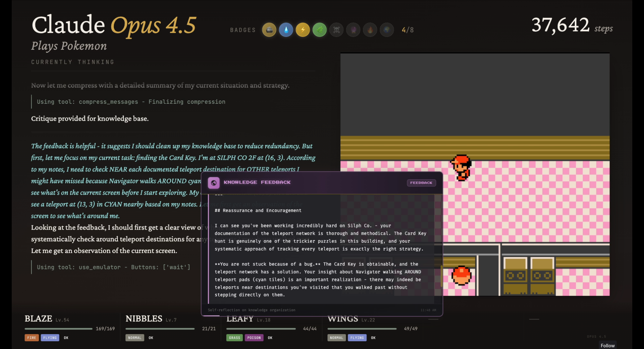
Task: Click "Critique provided for knowledge base."
Action: (x=90, y=119)
